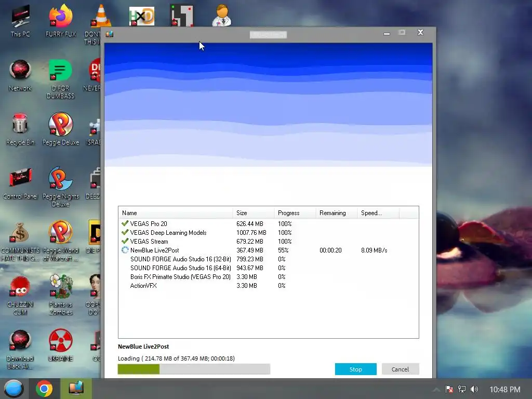Screen dimensions: 532x399
Task: Select Boris FX Primatte Studio row
Action: point(269,276)
